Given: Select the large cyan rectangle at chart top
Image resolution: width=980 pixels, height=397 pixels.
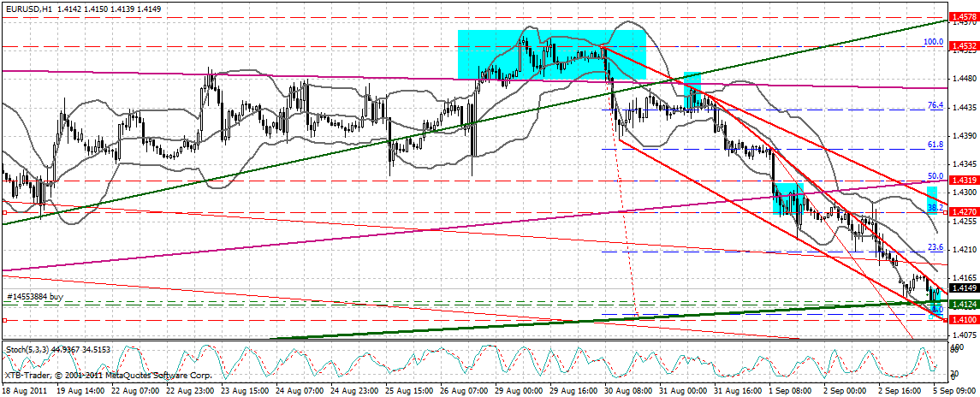Looking at the screenshot, I should coord(551,55).
